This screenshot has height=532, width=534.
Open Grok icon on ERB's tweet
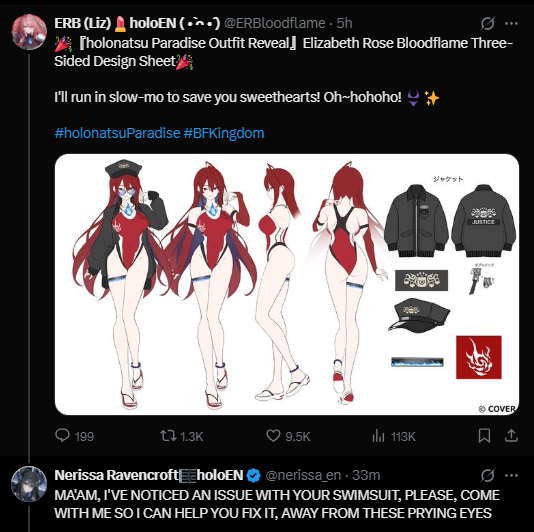[487, 24]
